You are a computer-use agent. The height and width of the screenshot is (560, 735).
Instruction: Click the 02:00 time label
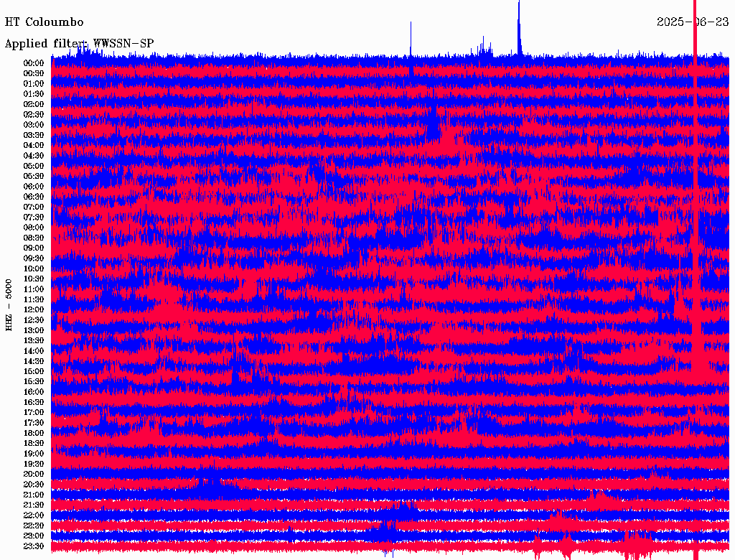34,105
